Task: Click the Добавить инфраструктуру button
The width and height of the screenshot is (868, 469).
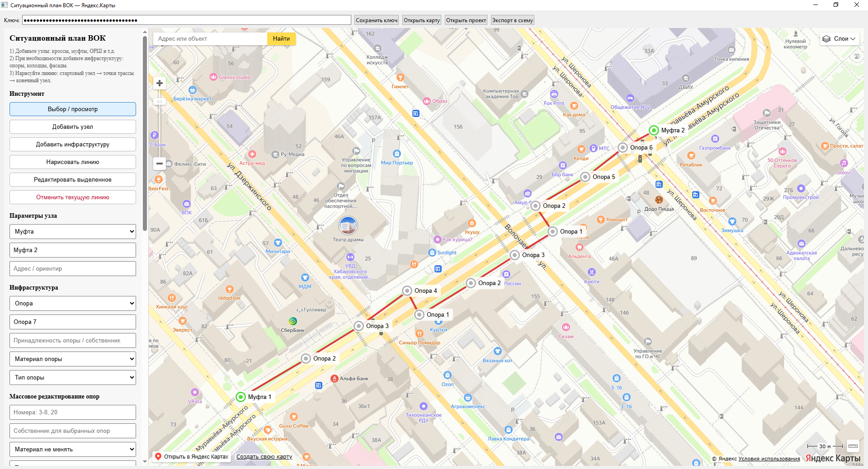Action: tap(72, 145)
